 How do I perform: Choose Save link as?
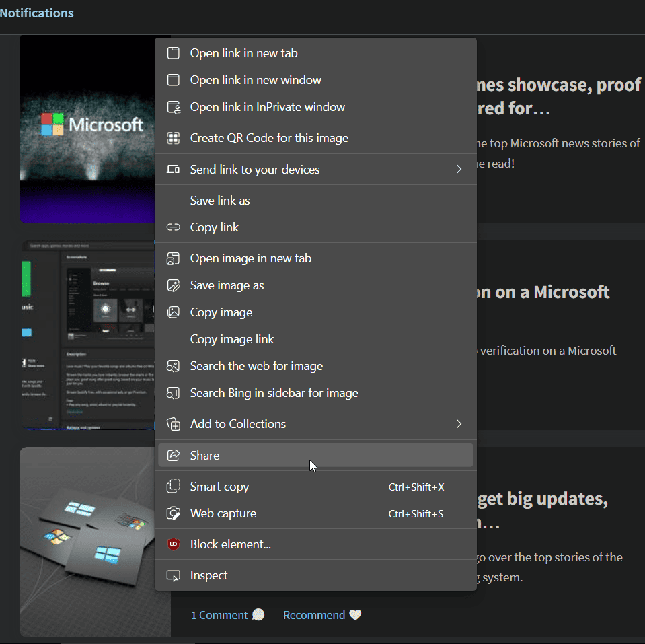coord(315,201)
